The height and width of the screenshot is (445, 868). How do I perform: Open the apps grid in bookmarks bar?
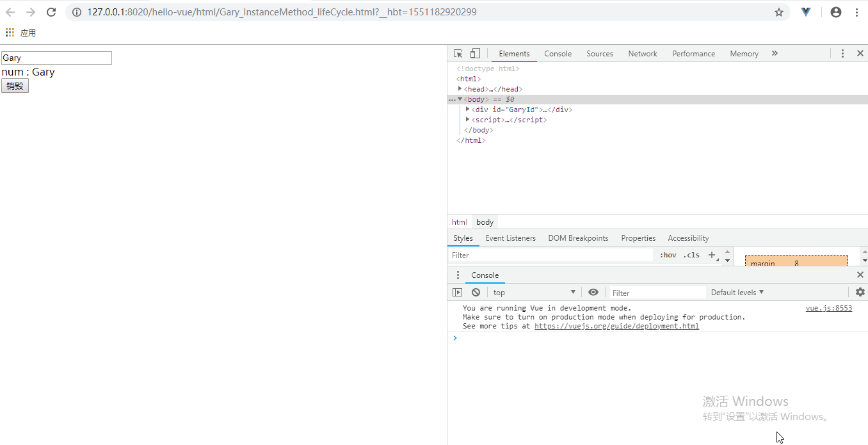pos(10,33)
